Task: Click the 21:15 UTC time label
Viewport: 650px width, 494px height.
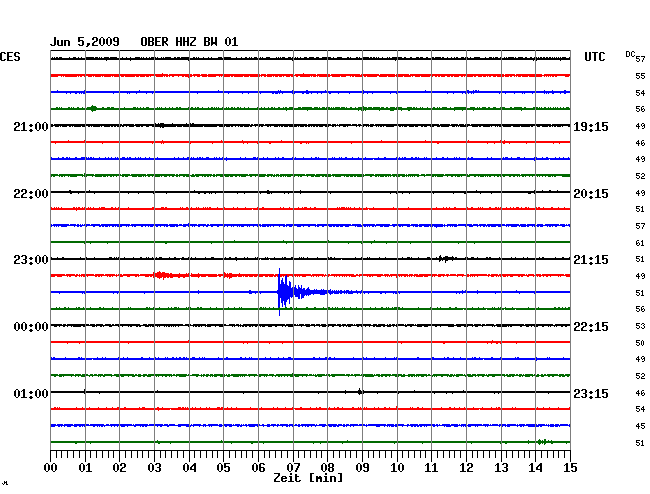Action: pos(591,260)
